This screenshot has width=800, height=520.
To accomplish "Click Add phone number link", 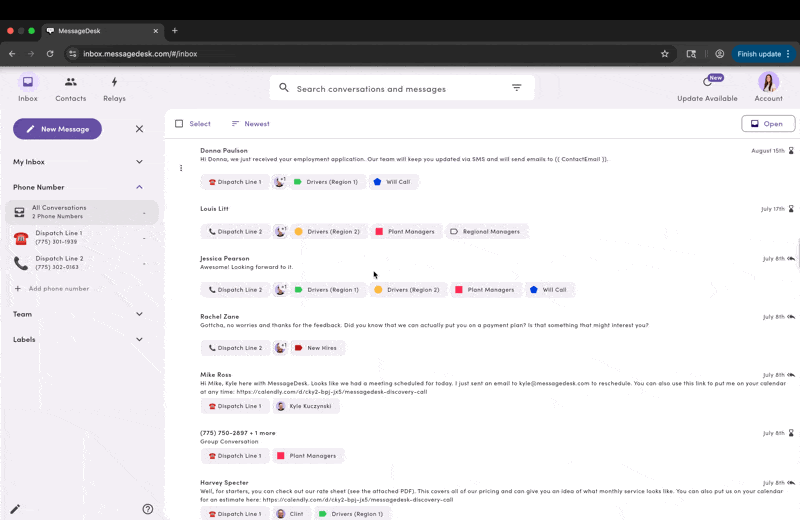I will [52, 289].
